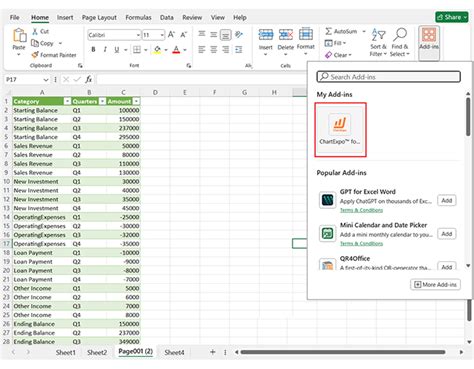Click the Delete cells icon
Image resolution: width=474 pixels, height=369 pixels.
click(286, 35)
